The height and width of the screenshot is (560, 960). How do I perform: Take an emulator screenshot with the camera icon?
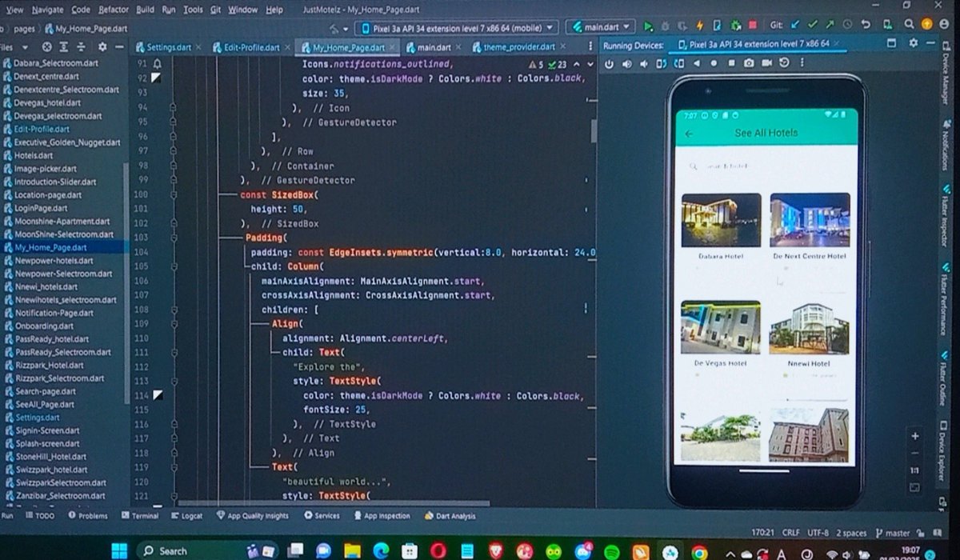747,62
